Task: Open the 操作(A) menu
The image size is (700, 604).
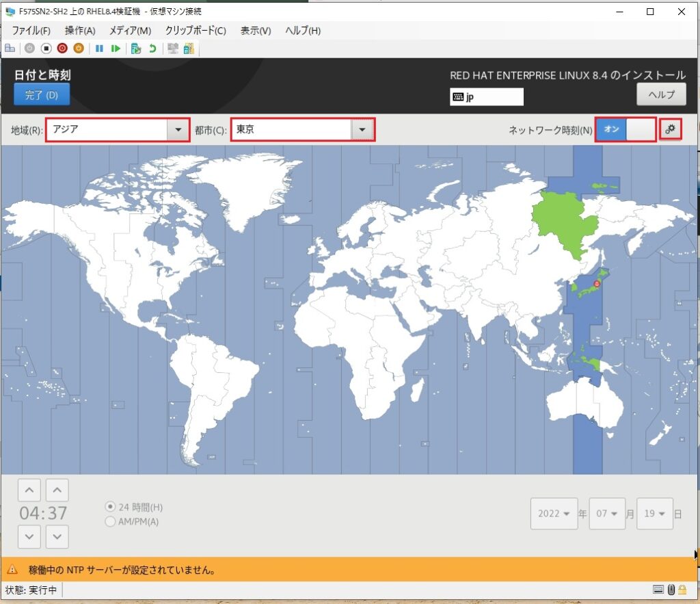Action: 80,30
